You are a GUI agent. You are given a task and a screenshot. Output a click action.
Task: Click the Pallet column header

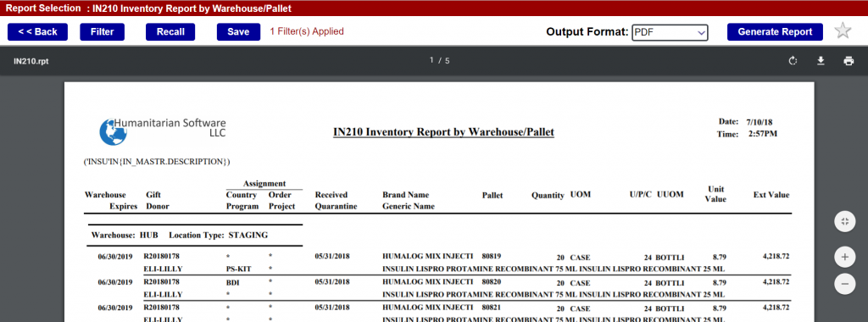click(x=492, y=195)
